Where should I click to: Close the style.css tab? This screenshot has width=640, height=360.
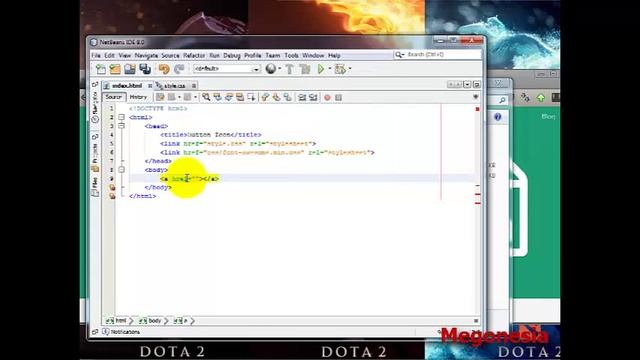(x=194, y=86)
